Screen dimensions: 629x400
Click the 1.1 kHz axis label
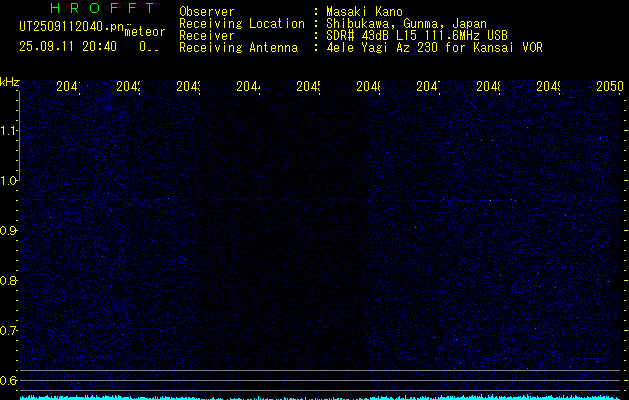tap(8, 130)
